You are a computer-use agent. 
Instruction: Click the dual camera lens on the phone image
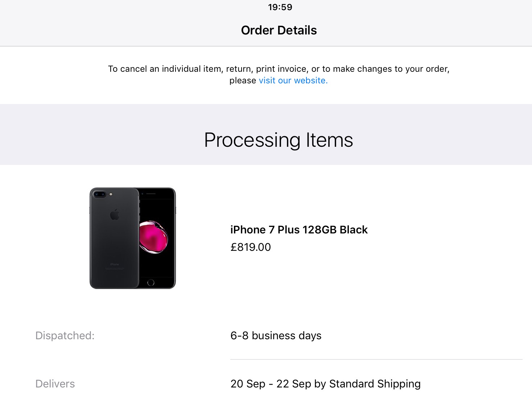(x=100, y=194)
